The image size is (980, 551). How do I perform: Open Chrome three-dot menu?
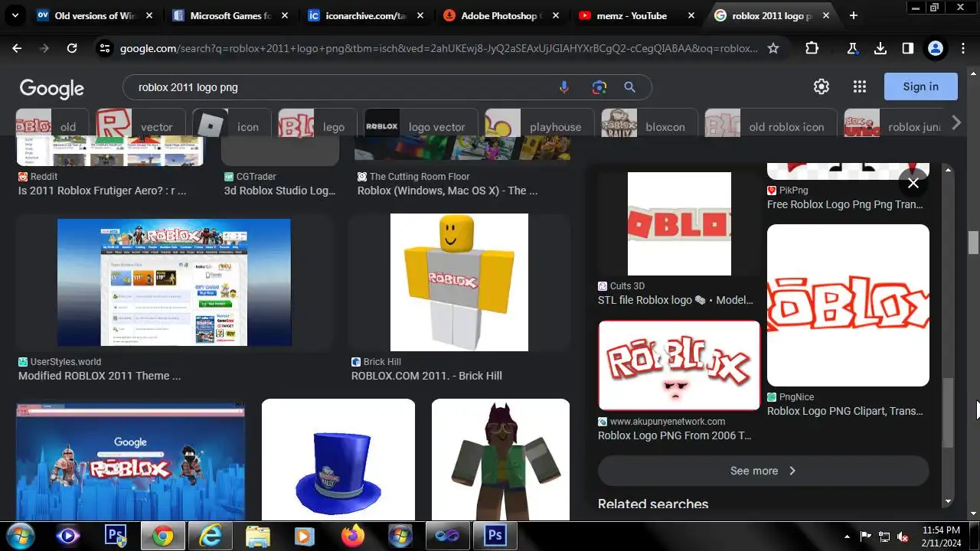pos(963,48)
